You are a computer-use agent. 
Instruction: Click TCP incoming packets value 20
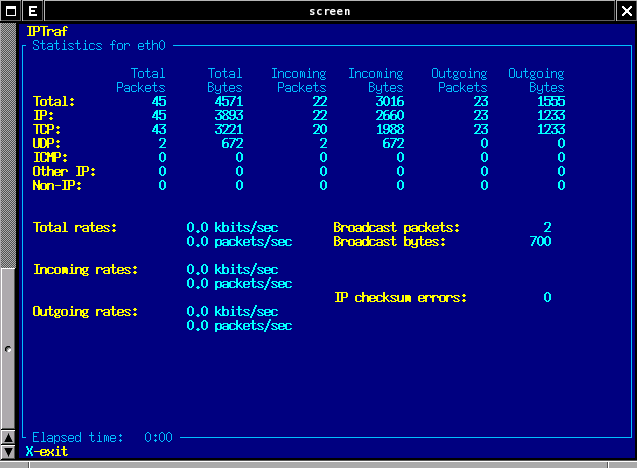320,129
